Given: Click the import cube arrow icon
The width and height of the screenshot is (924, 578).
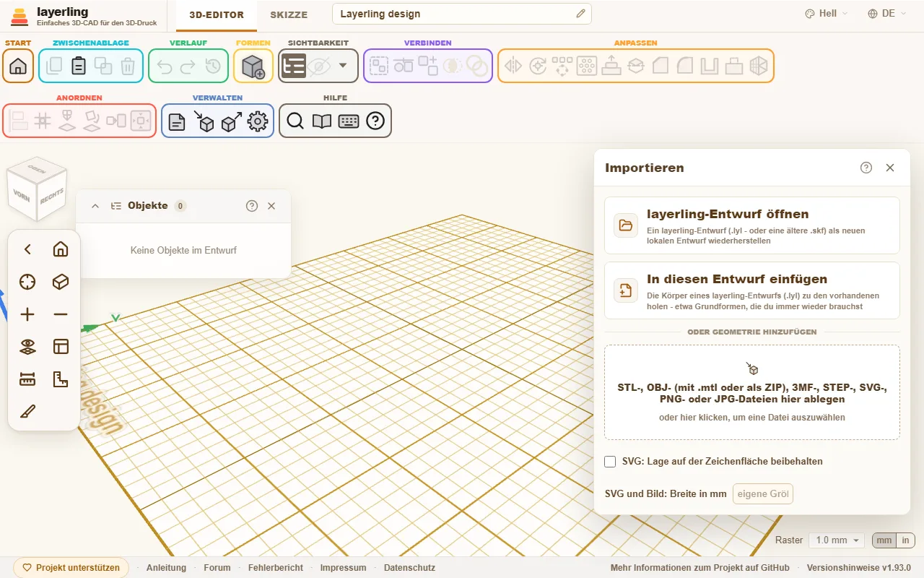Looking at the screenshot, I should [x=204, y=121].
